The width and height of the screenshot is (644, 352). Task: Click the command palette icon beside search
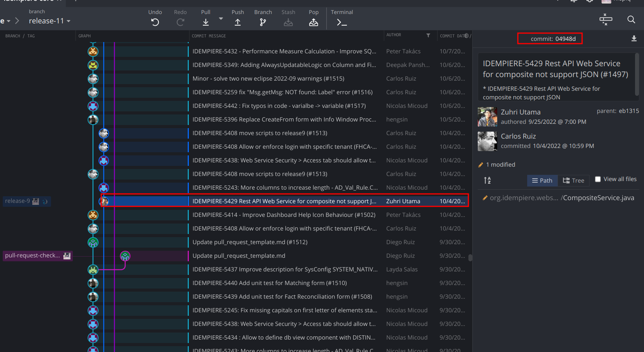(x=606, y=19)
